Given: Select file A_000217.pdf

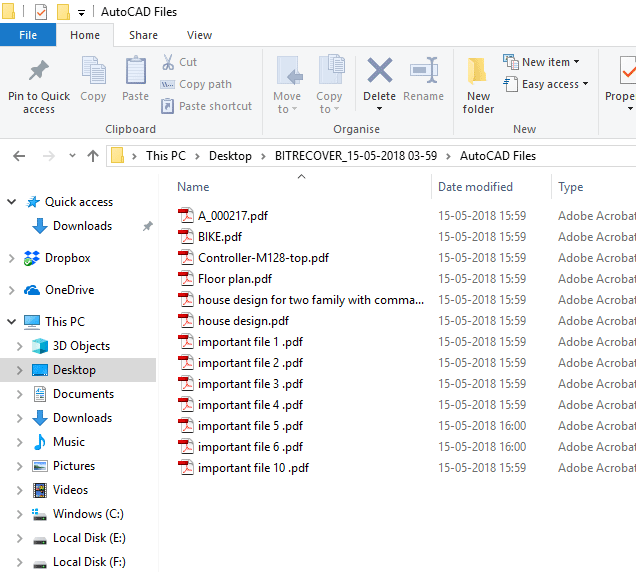Looking at the screenshot, I should click(x=233, y=216).
